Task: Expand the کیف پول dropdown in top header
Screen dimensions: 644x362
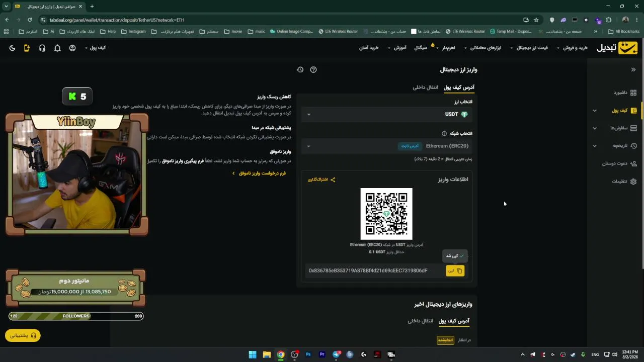Action: tap(95, 48)
